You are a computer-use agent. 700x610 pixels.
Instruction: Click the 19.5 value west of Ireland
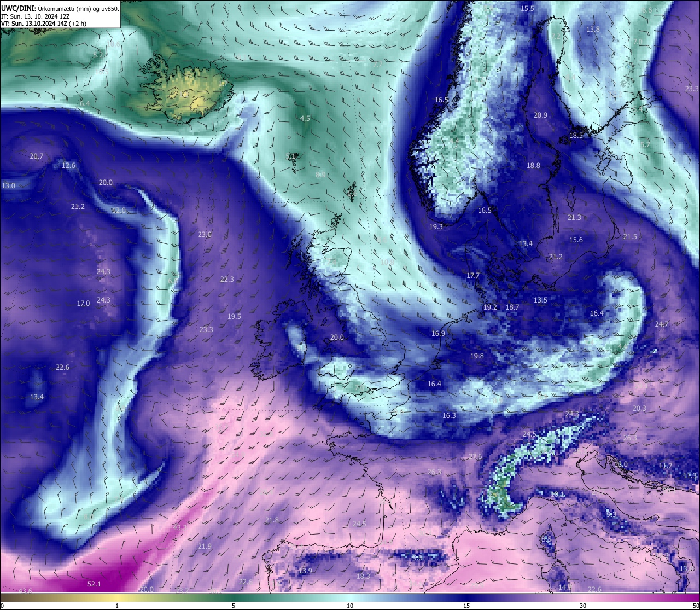234,316
